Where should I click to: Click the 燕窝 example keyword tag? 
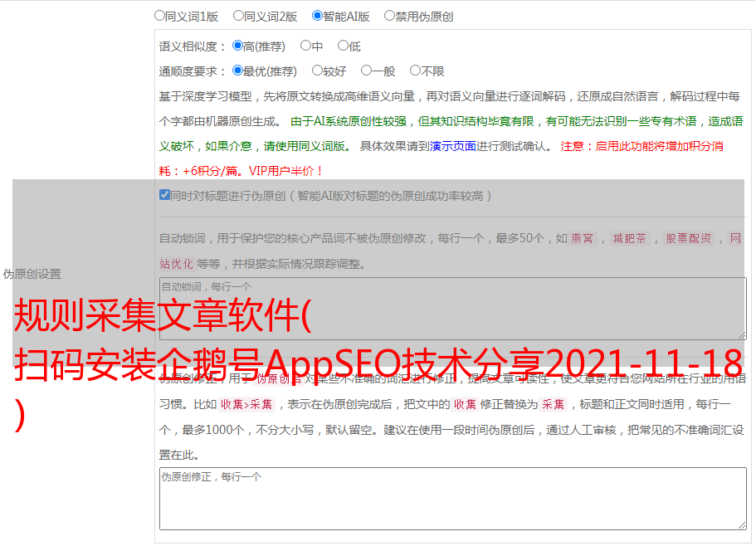582,238
